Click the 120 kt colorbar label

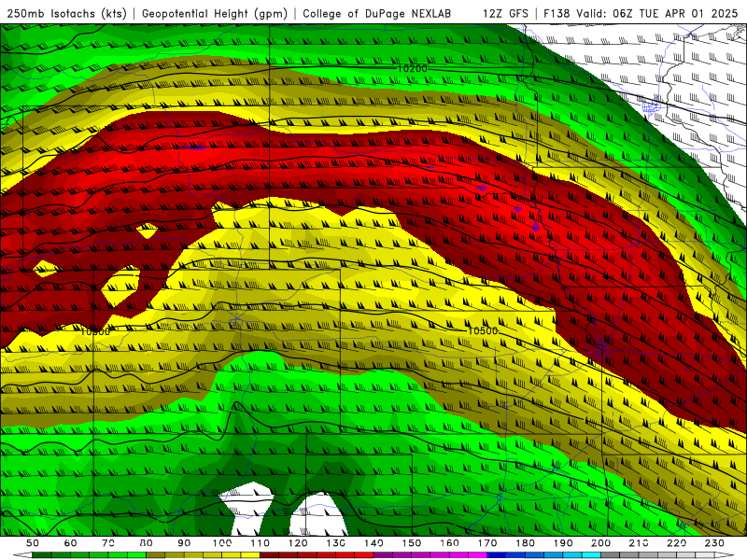point(298,543)
